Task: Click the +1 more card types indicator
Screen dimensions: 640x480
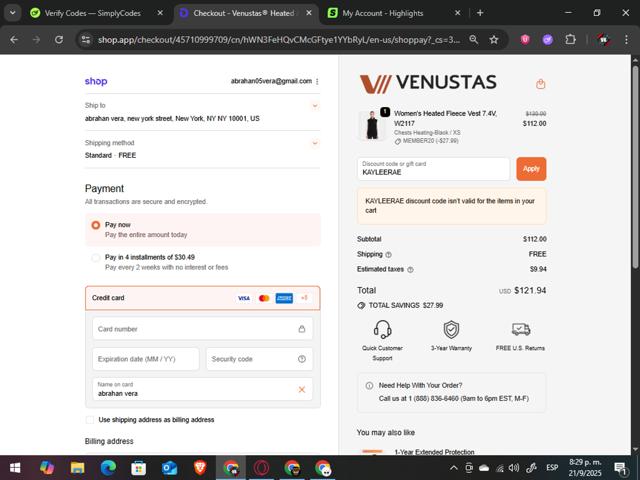Action: click(x=304, y=298)
